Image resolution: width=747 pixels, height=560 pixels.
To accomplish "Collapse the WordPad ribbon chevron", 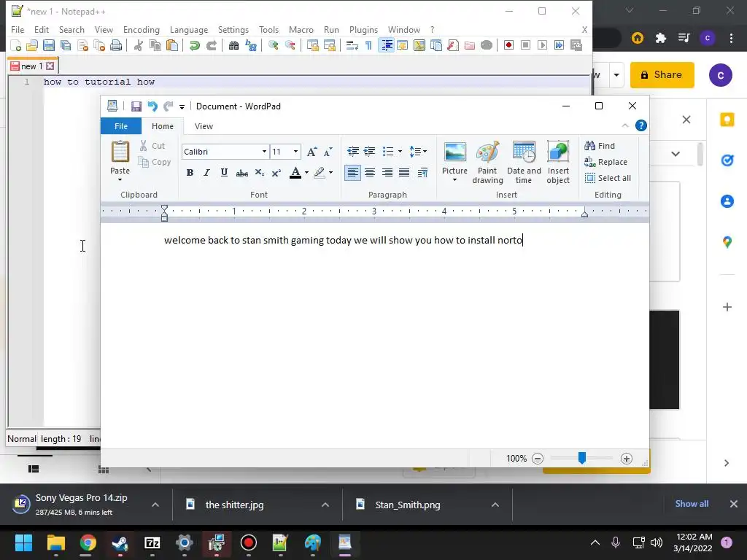I will click(x=625, y=125).
